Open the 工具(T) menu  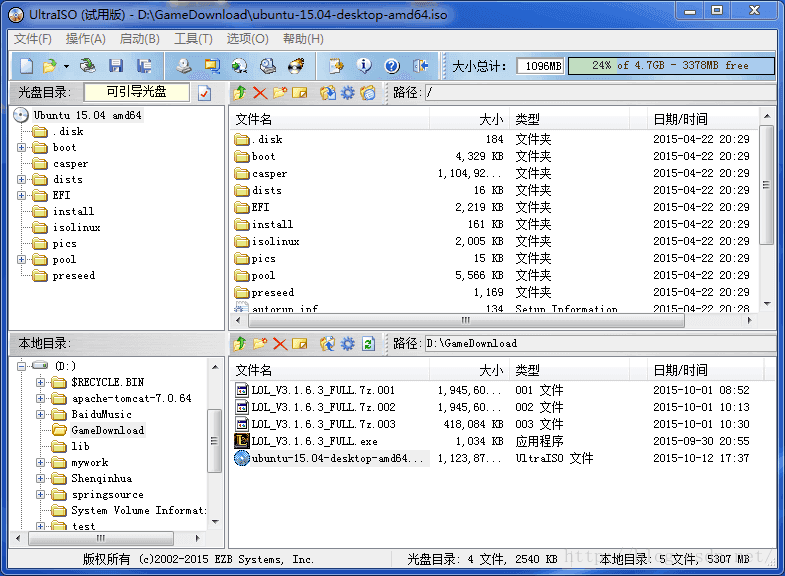(x=193, y=39)
